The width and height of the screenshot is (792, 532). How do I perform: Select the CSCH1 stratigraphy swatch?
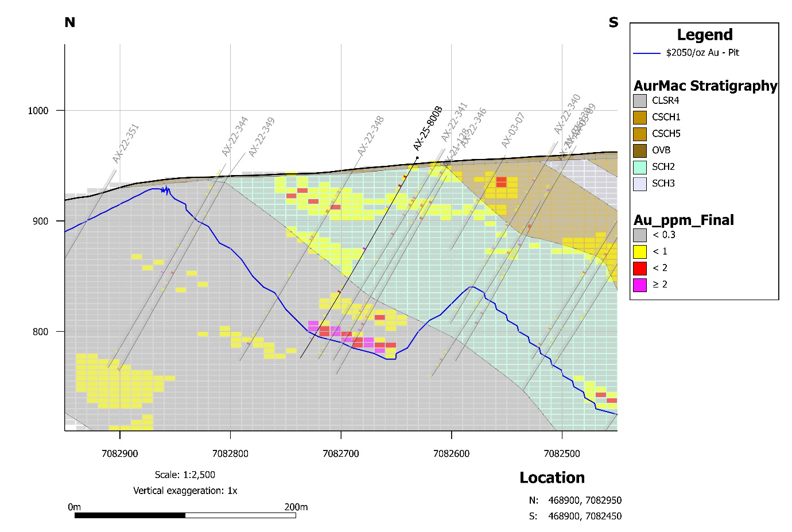[x=639, y=118]
